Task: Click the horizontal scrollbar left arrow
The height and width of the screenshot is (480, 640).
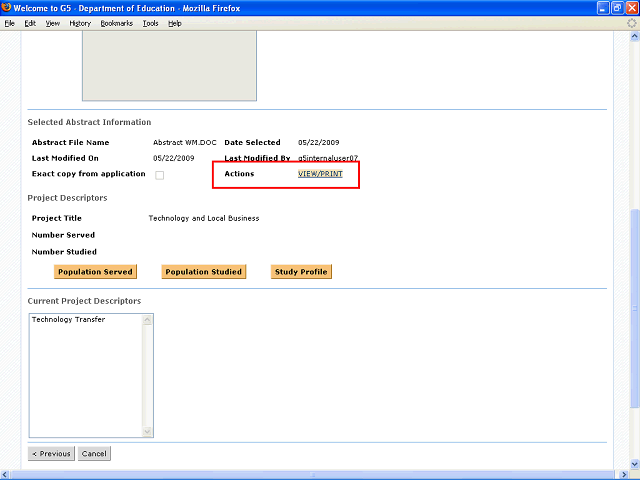Action: coord(4,475)
